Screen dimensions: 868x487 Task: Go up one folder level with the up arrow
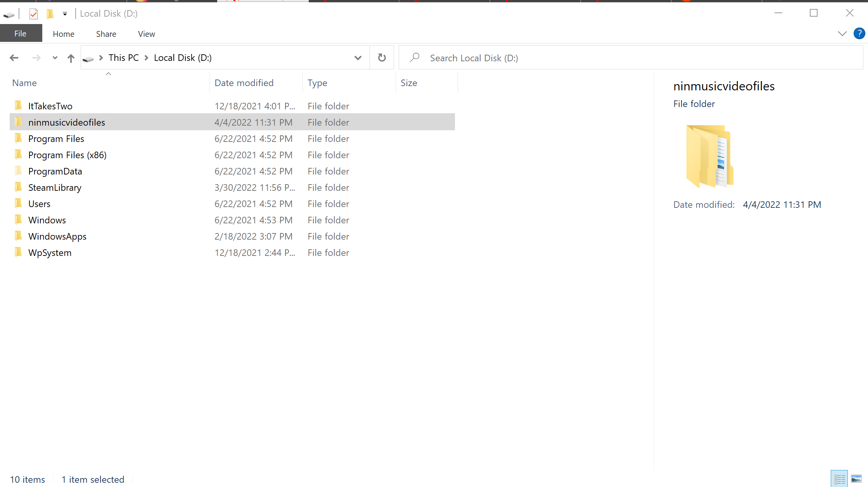point(71,57)
